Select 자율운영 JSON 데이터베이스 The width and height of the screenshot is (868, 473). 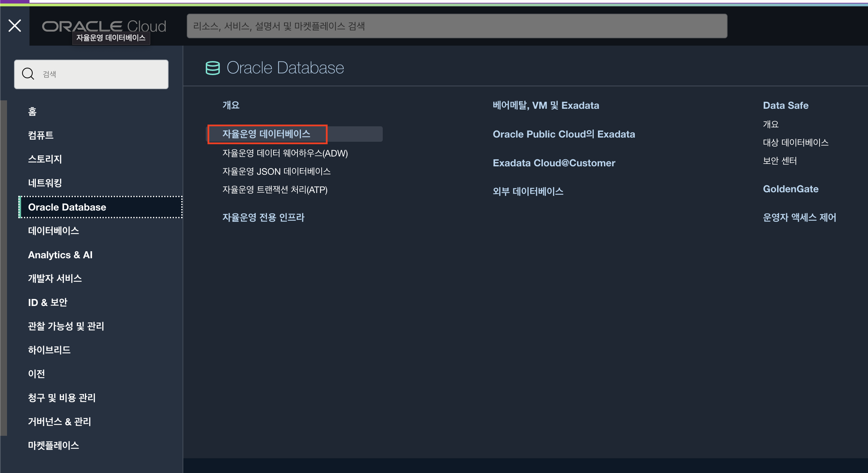pyautogui.click(x=276, y=172)
